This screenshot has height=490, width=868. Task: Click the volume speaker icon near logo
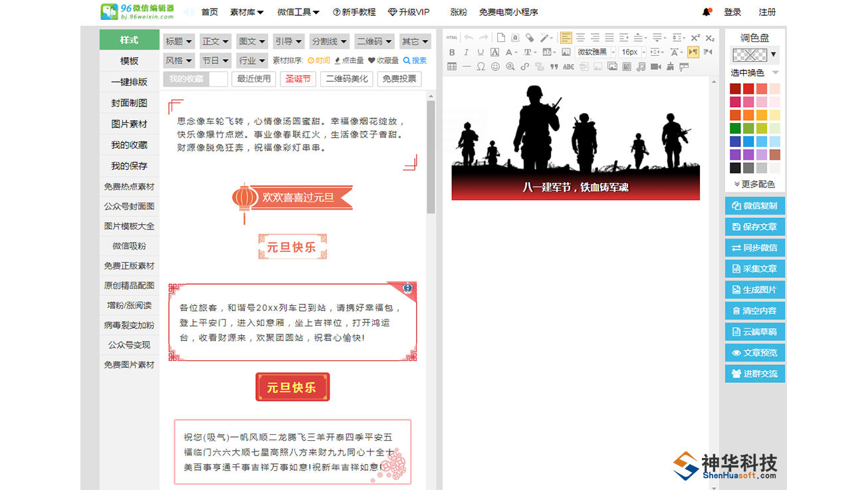coord(189,12)
